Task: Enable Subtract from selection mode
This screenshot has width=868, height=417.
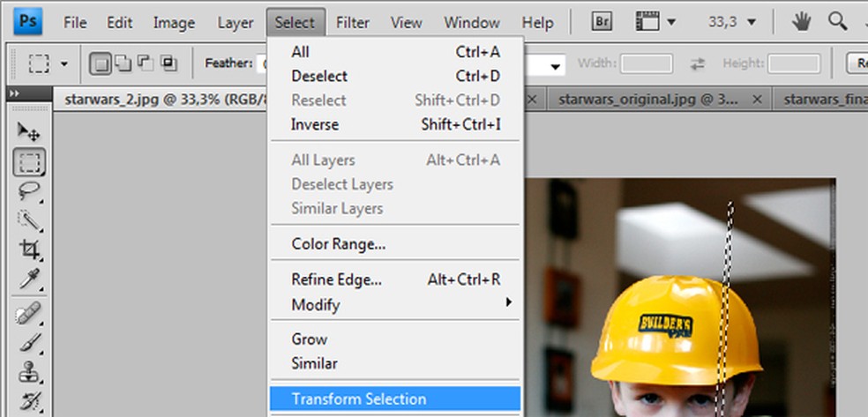Action: click(146, 63)
